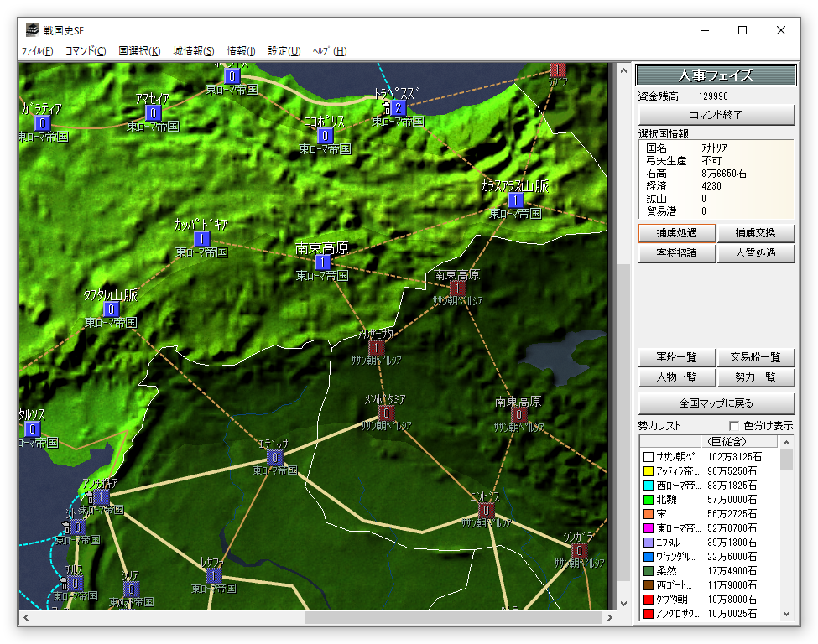Select the 北魏 entry in faction list

point(666,499)
